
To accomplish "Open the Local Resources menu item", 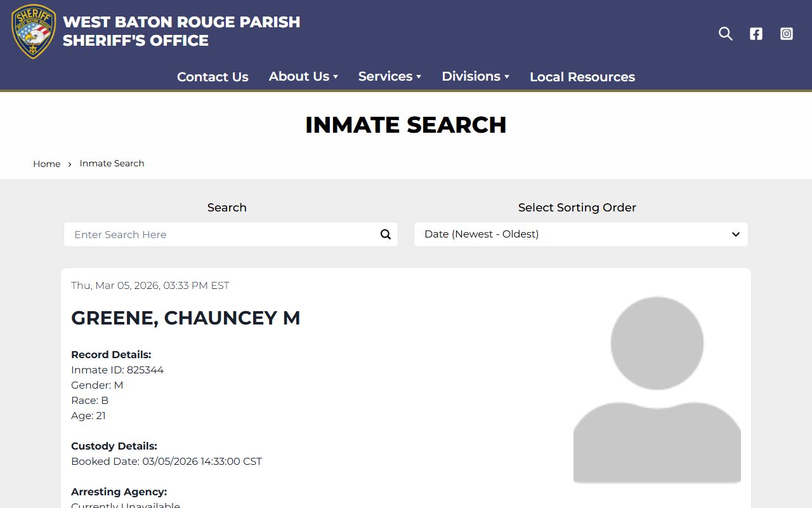I will 582,77.
